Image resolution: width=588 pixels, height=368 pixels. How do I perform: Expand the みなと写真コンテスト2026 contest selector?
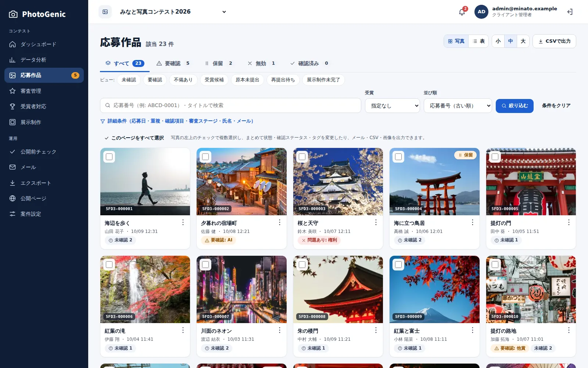coord(173,12)
